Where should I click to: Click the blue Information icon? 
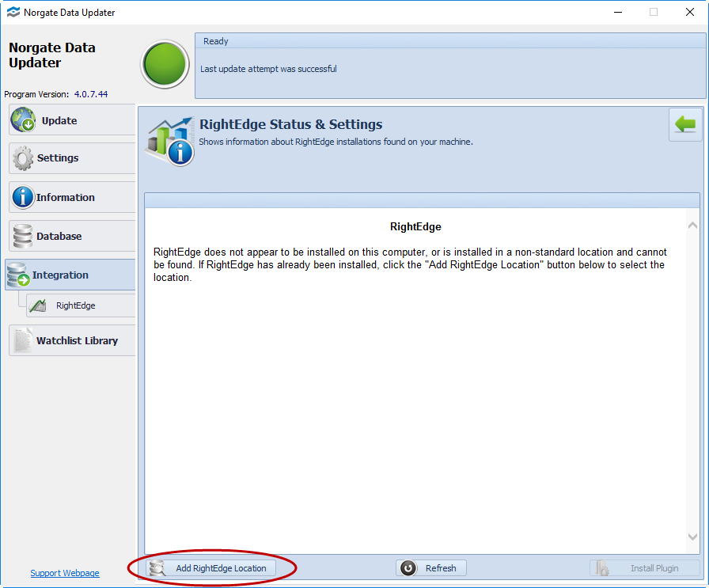pos(23,197)
